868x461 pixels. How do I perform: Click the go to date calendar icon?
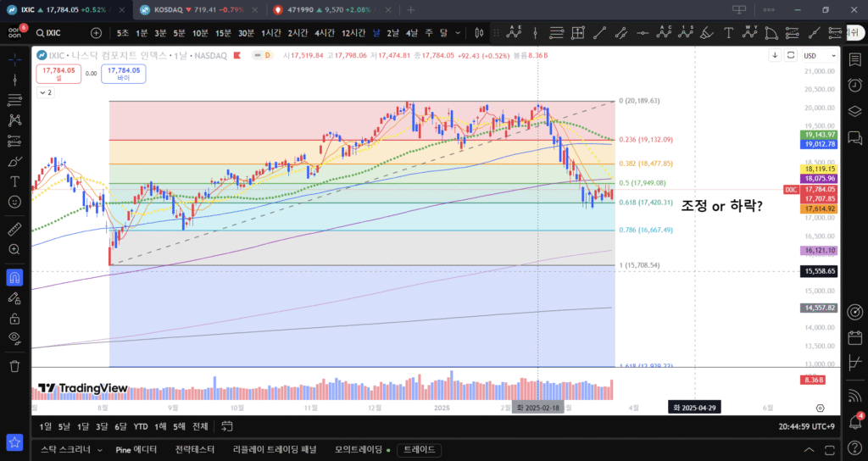coord(226,426)
